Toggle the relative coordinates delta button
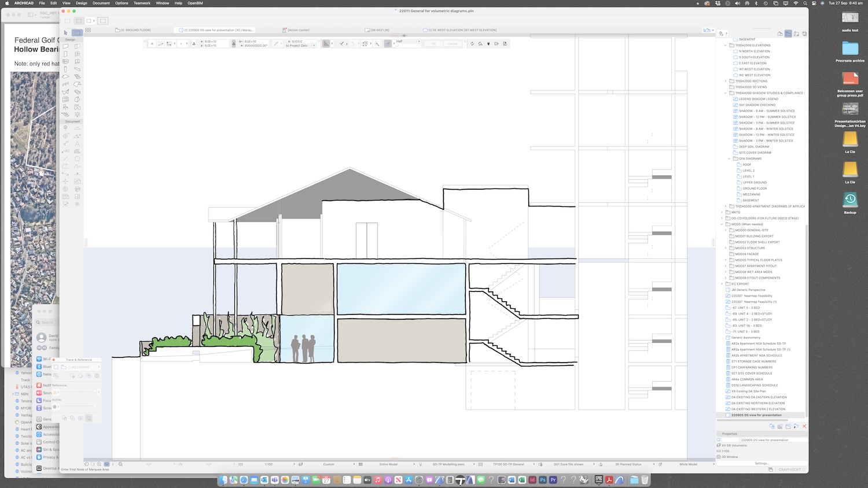This screenshot has height=488, width=868. point(194,43)
